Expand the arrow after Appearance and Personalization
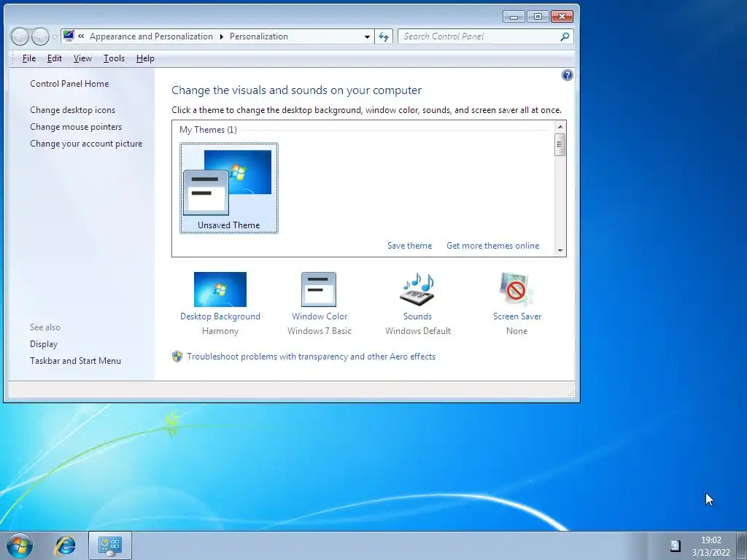This screenshot has height=560, width=747. tap(221, 36)
